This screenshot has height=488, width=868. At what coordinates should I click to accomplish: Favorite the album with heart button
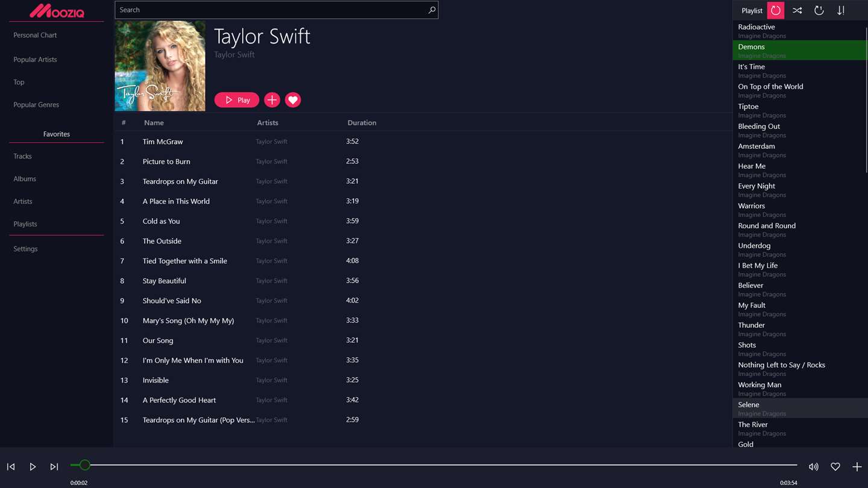click(x=293, y=100)
